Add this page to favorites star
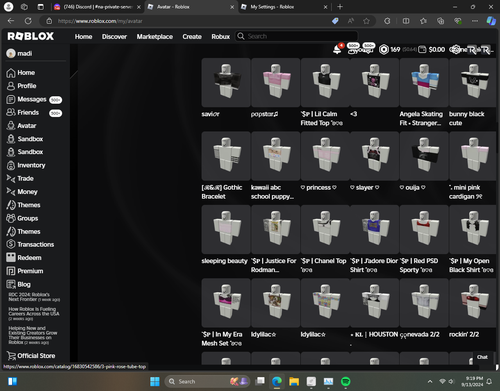The width and height of the screenshot is (500, 391). point(366,21)
